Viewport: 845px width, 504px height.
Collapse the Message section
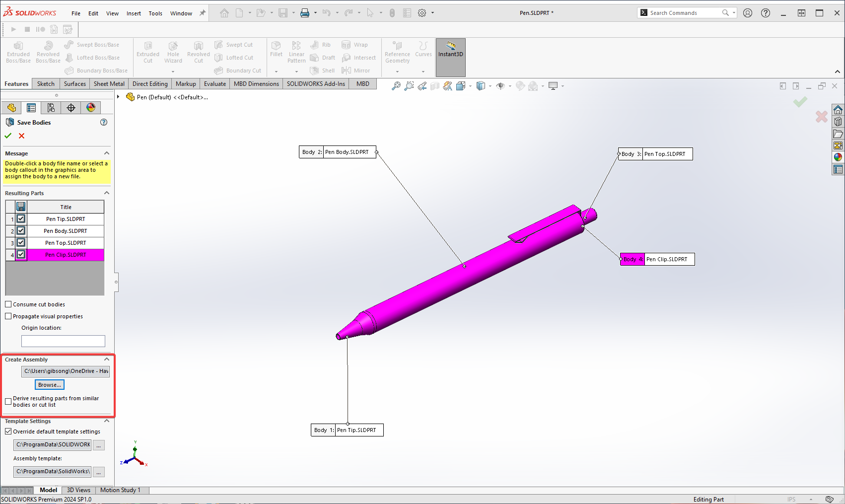coord(106,153)
